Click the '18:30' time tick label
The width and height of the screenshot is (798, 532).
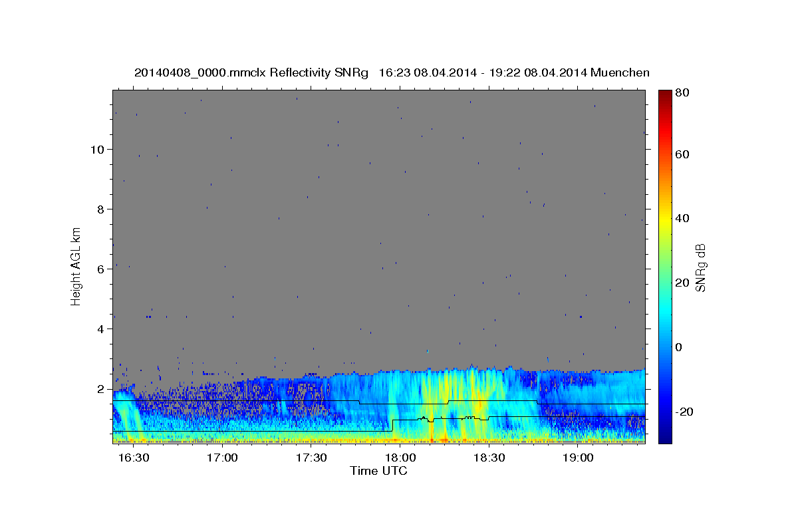pos(489,458)
